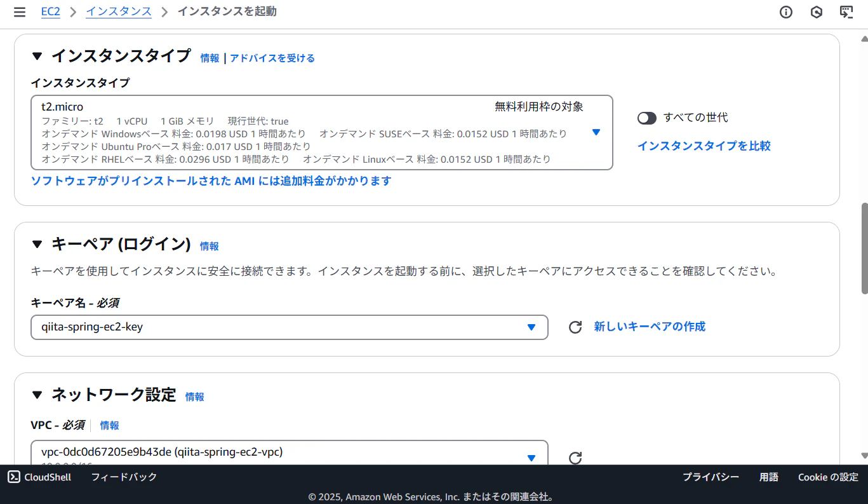This screenshot has height=504, width=868.
Task: Collapse the キーペア (ログイン) section
Action: [x=37, y=244]
